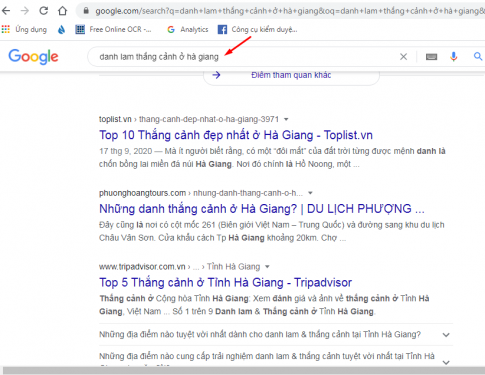Image resolution: width=485 pixels, height=375 pixels.
Task: Click the www.tripadvisor.com.vn breadcrumb URL
Action: point(179,267)
